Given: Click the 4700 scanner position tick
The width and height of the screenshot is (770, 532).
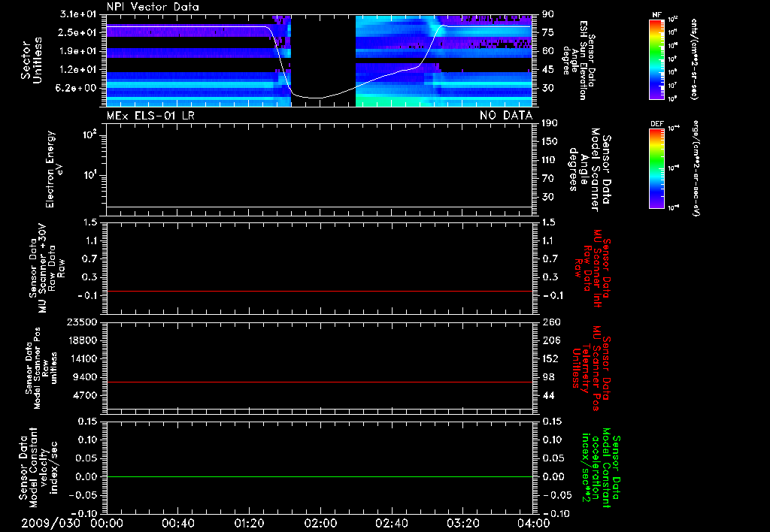Looking at the screenshot, I should [x=85, y=395].
